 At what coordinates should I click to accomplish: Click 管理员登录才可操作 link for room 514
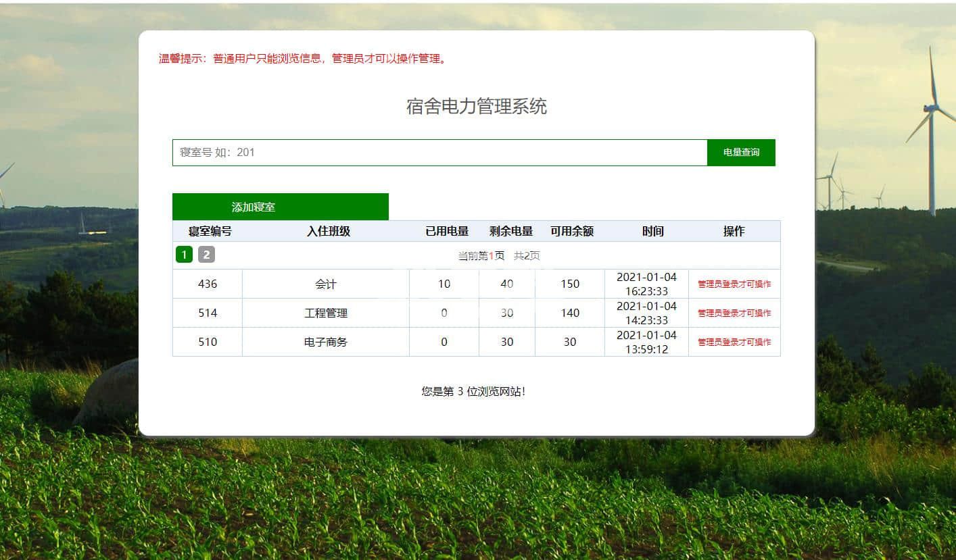click(x=734, y=313)
